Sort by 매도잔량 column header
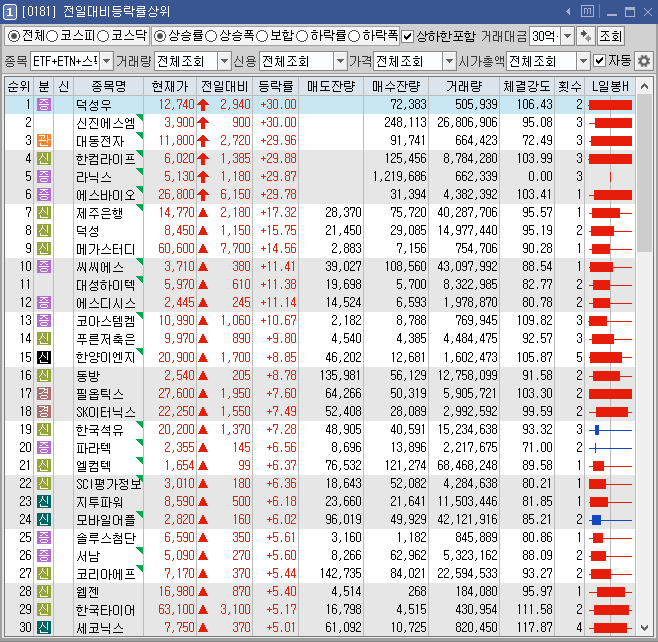Image resolution: width=658 pixels, height=642 pixels. point(331,86)
